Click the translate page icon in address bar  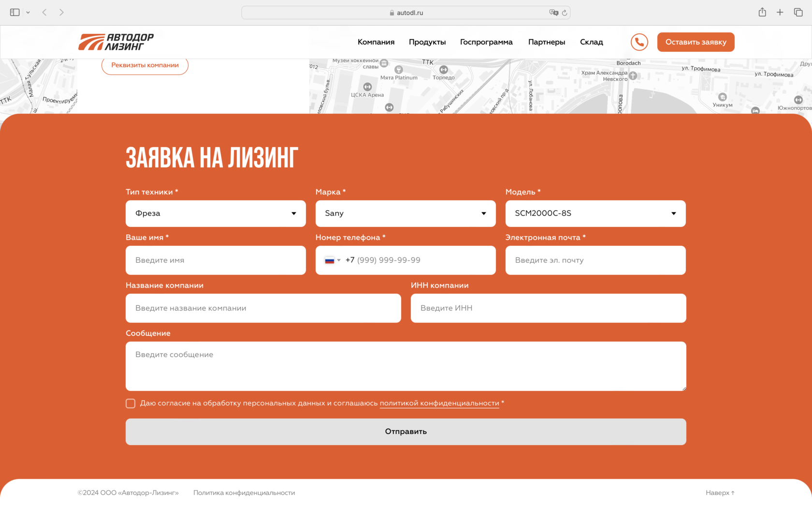(x=553, y=13)
